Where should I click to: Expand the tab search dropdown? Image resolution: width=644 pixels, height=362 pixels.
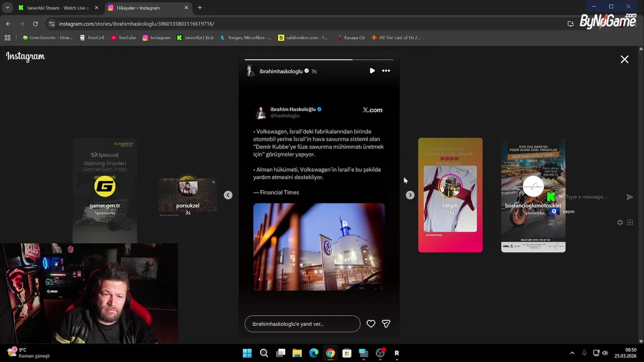click(7, 8)
